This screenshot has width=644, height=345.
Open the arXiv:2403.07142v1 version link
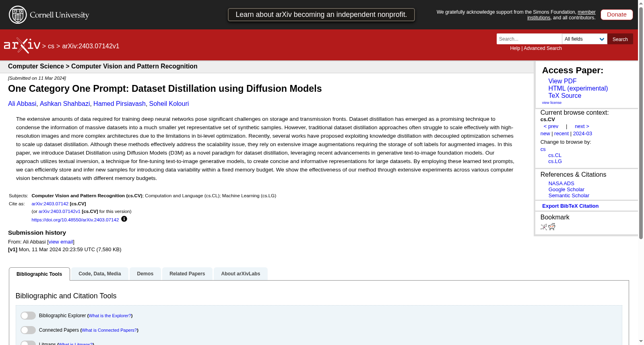(60, 211)
